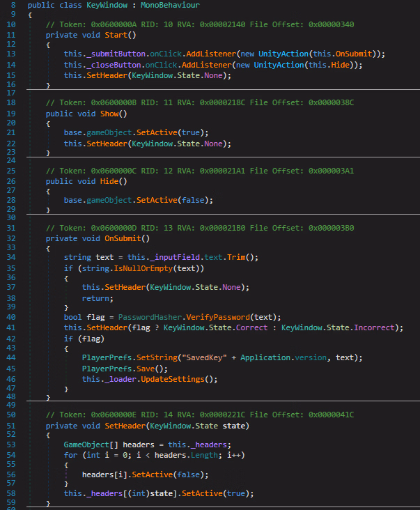
Task: Click token value 0x0600000A in comment
Action: click(114, 24)
